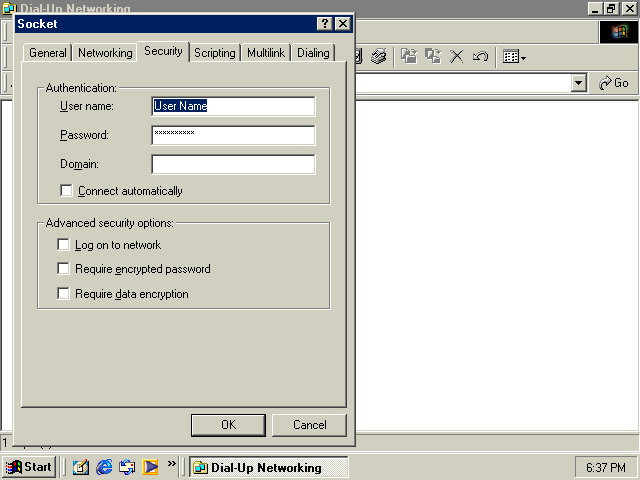Switch to the General tab
Image resolution: width=640 pixels, height=480 pixels.
47,53
